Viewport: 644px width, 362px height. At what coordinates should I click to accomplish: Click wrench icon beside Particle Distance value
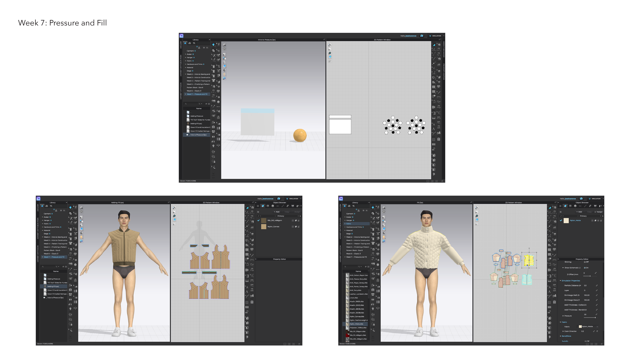click(x=597, y=286)
